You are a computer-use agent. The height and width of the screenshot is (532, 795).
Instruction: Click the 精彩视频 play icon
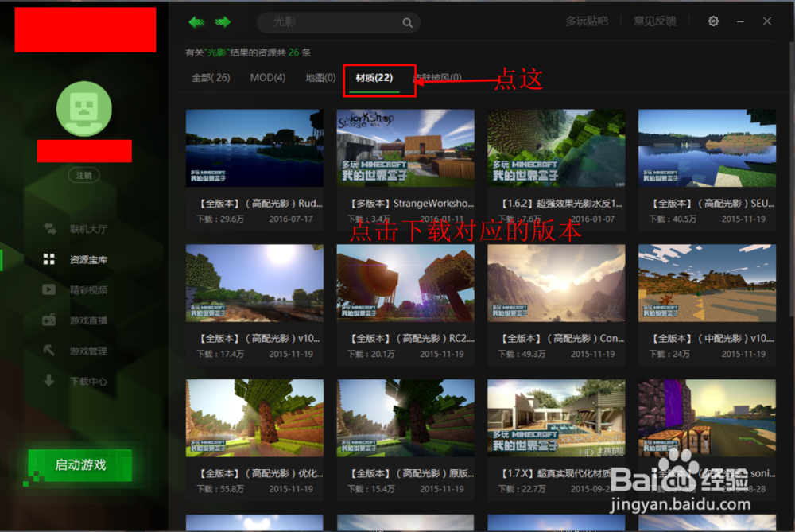click(48, 289)
